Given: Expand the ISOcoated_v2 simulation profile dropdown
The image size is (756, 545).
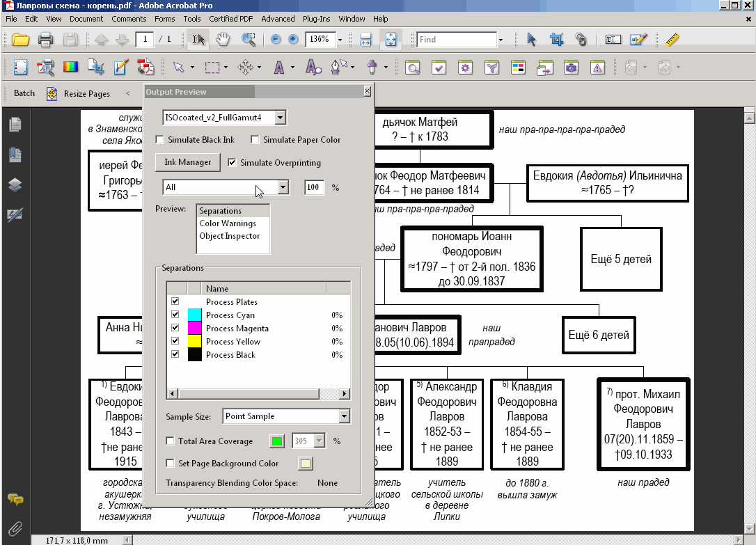Looking at the screenshot, I should [280, 118].
